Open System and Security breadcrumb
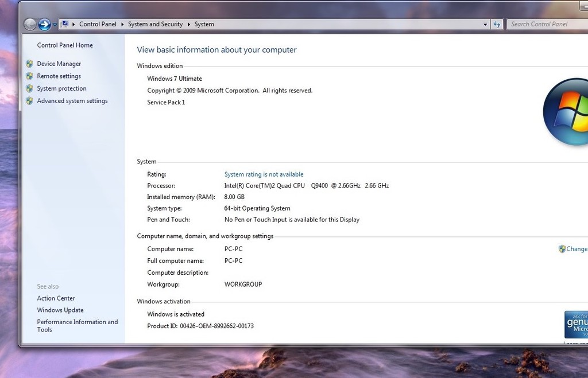The height and width of the screenshot is (378, 588). [x=155, y=24]
